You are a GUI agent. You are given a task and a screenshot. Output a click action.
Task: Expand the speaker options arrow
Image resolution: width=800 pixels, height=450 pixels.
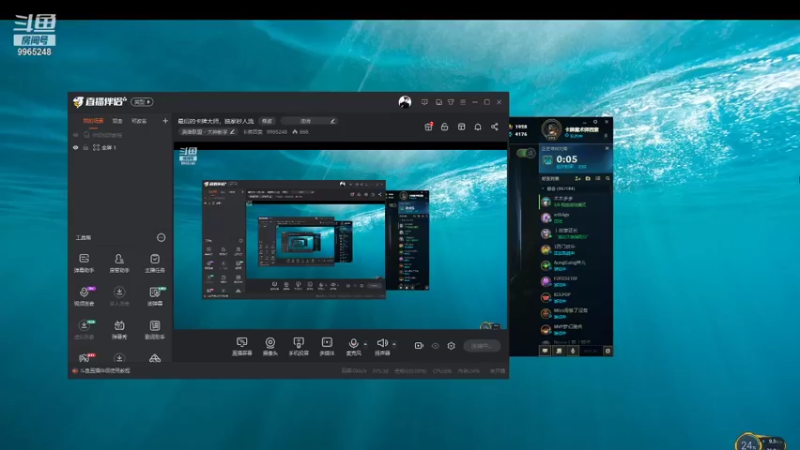click(394, 344)
